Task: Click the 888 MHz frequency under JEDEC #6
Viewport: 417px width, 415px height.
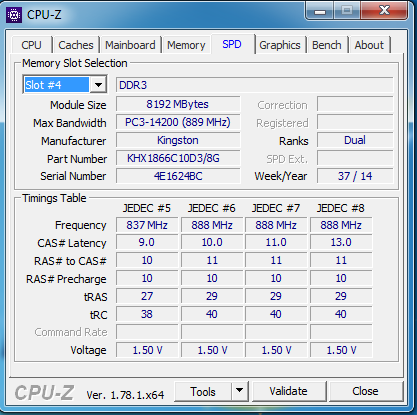Action: (212, 225)
